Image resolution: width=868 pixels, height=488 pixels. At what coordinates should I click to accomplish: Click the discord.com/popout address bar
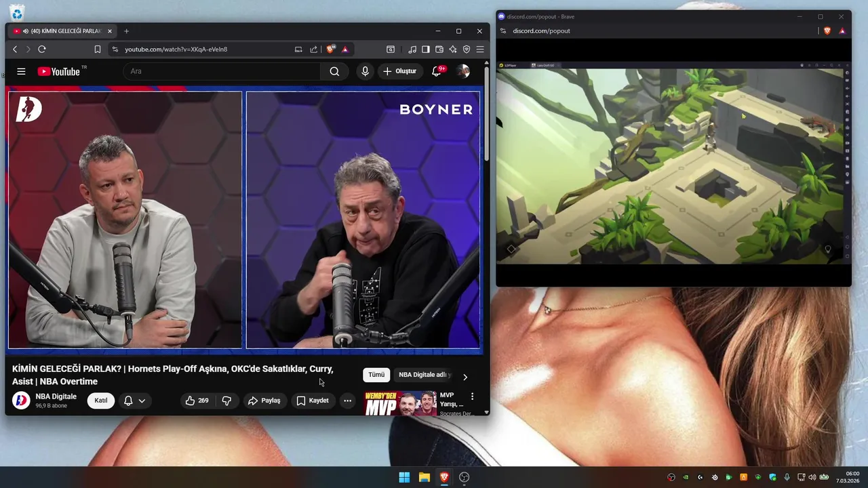pos(541,31)
